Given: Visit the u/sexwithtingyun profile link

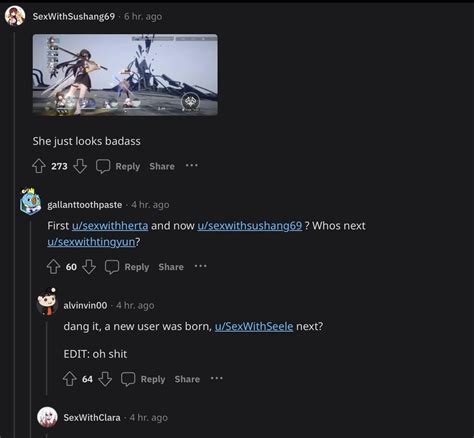Looking at the screenshot, I should pyautogui.click(x=91, y=242).
